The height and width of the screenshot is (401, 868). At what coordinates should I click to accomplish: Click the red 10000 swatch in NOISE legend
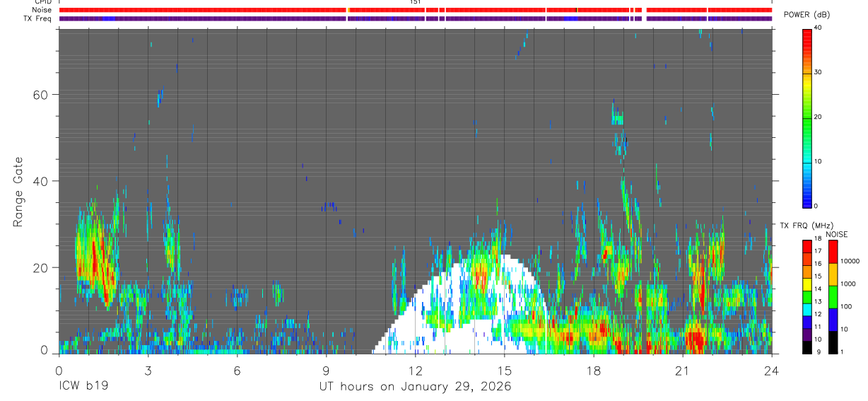(x=833, y=252)
